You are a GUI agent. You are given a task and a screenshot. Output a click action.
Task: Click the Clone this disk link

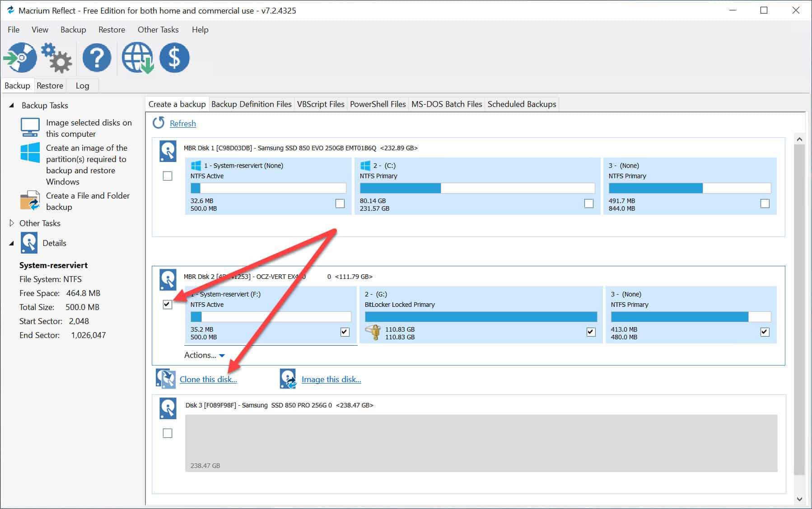pyautogui.click(x=208, y=379)
